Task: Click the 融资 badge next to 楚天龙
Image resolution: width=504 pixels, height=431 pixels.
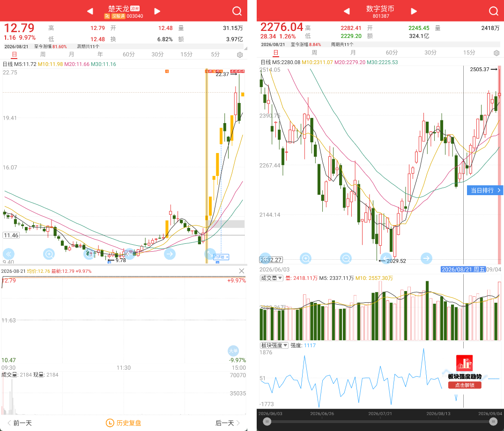Action: (x=135, y=9)
